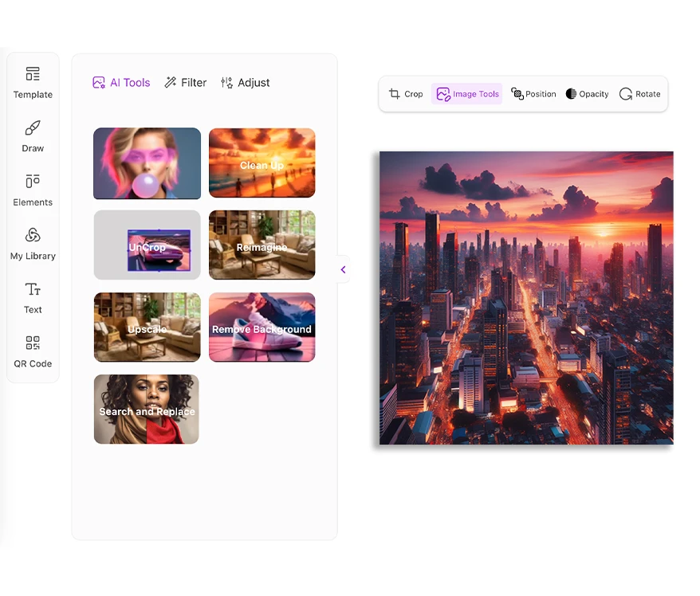Choose the Clean Up AI tool
The image size is (700, 596).
(262, 163)
